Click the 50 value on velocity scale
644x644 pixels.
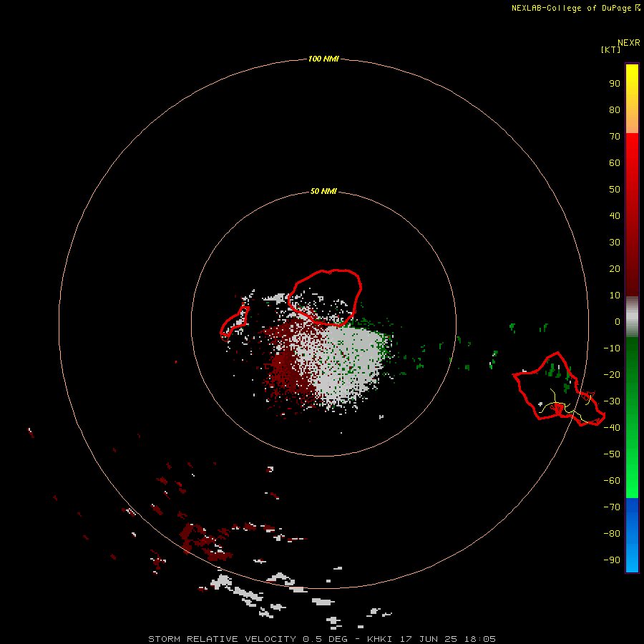coord(615,190)
